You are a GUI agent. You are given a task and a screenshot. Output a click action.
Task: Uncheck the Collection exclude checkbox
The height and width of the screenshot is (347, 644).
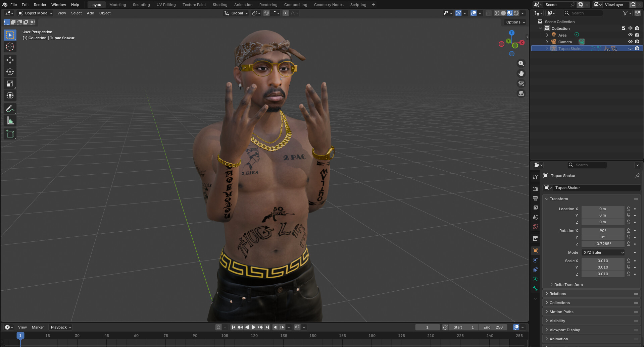point(624,28)
